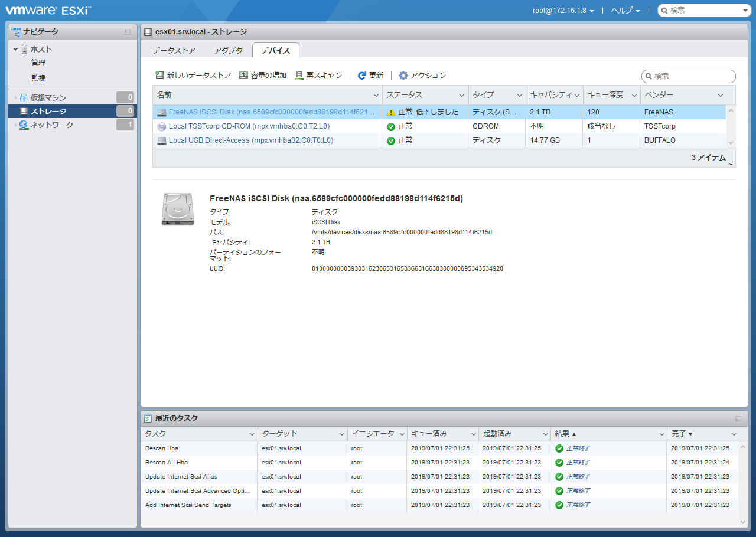Open the root@172.16.1.8 user dropdown
Image resolution: width=756 pixels, height=537 pixels.
563,11
